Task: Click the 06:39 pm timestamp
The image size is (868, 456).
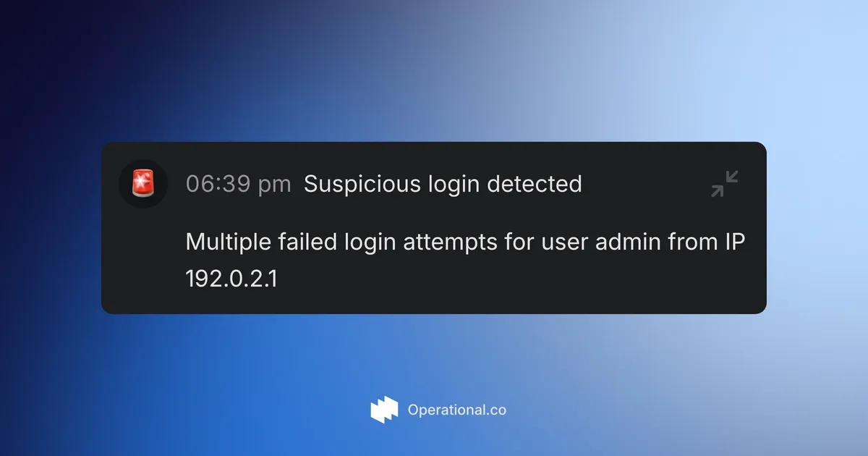Action: [x=238, y=185]
